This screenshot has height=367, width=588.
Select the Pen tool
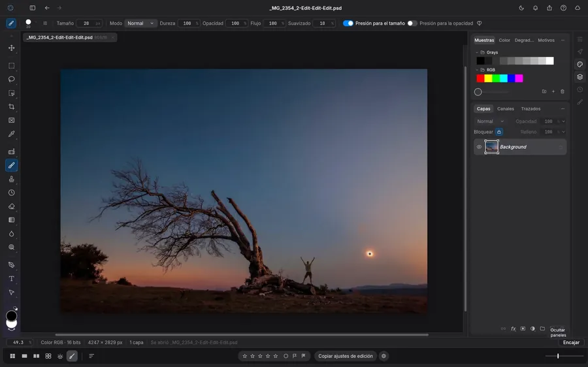pos(12,265)
